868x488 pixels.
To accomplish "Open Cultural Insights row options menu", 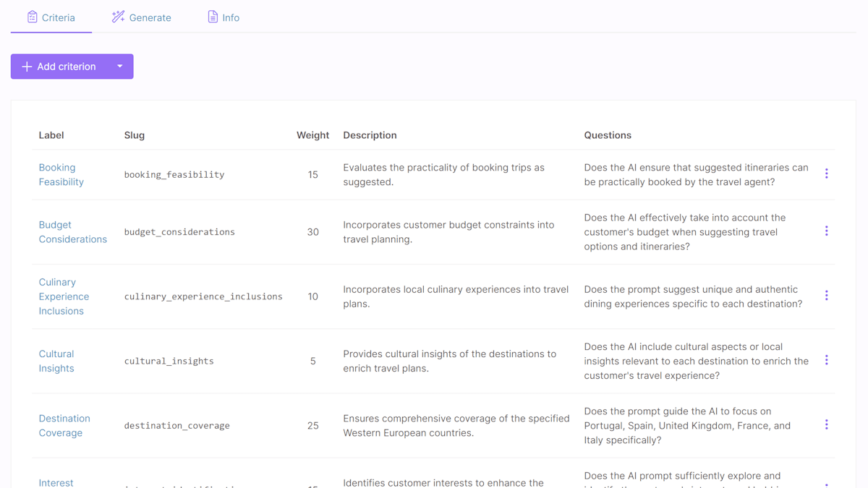I will [x=826, y=360].
